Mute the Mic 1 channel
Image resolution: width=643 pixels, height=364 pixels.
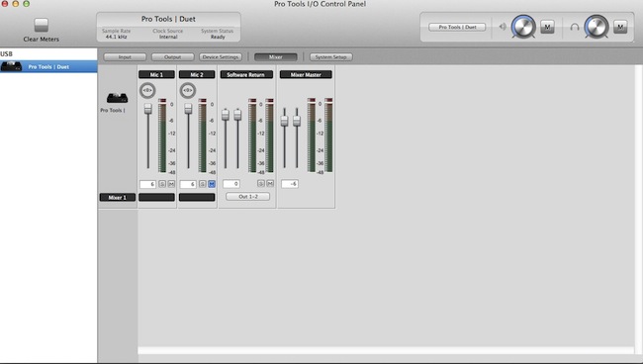click(171, 184)
